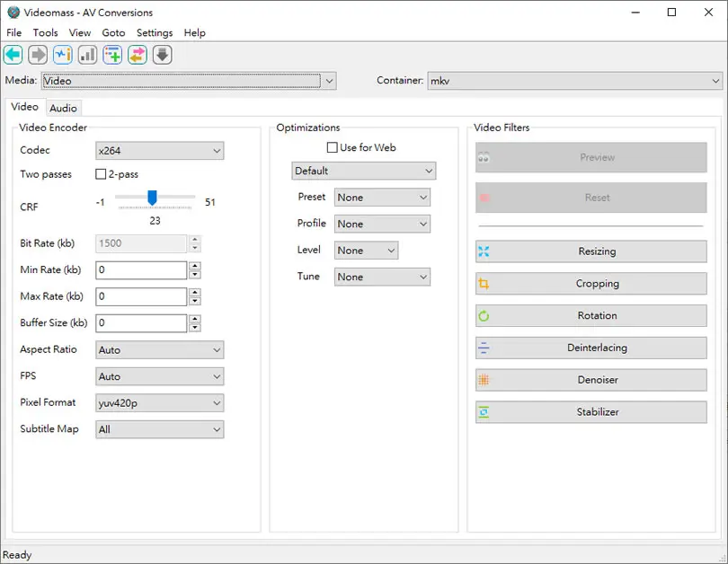Click the bar chart statistics toolbar icon
Viewport: 728px width, 564px height.
click(88, 55)
